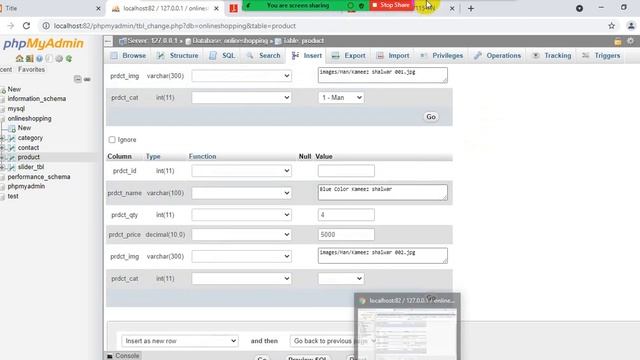Image resolution: width=640 pixels, height=360 pixels.
Task: Click the localhost:82 window preview thumbnail
Action: pyautogui.click(x=407, y=327)
